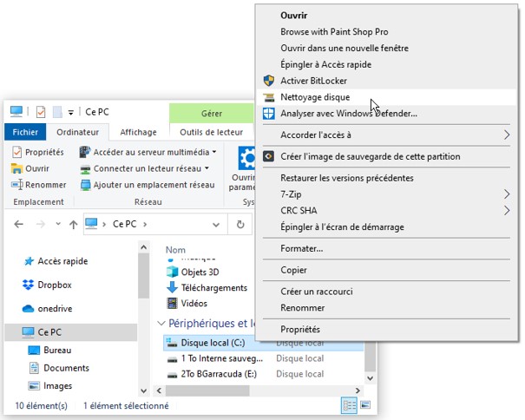The width and height of the screenshot is (525, 420).
Task: Click the Nettoyage disque icon in context menu
Action: (269, 97)
